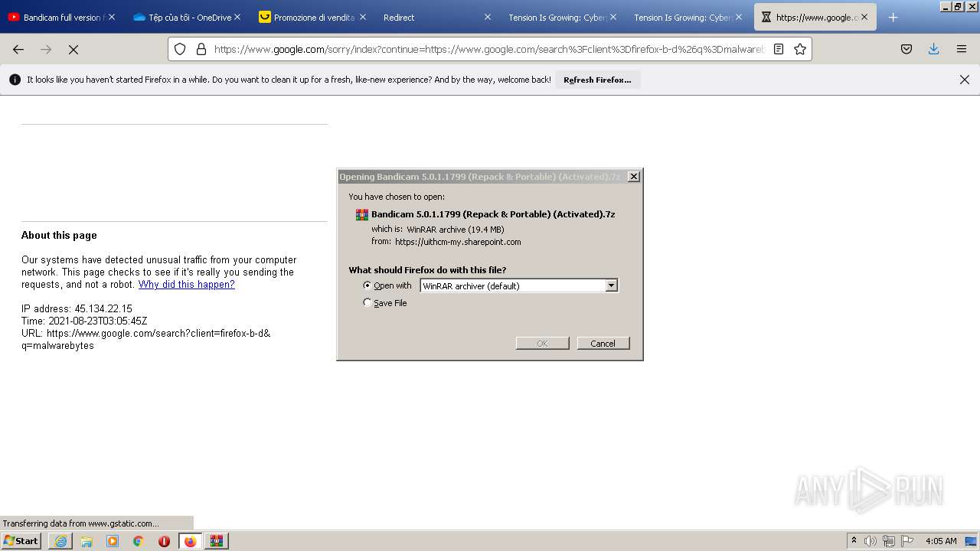The image size is (980, 551).
Task: Open the tracking protection shield icon
Action: [x=180, y=49]
